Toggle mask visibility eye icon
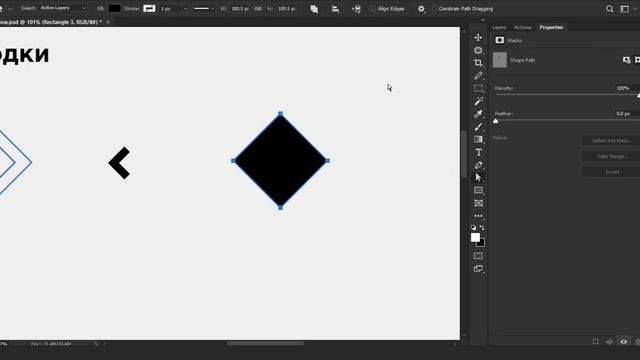 (x=624, y=342)
